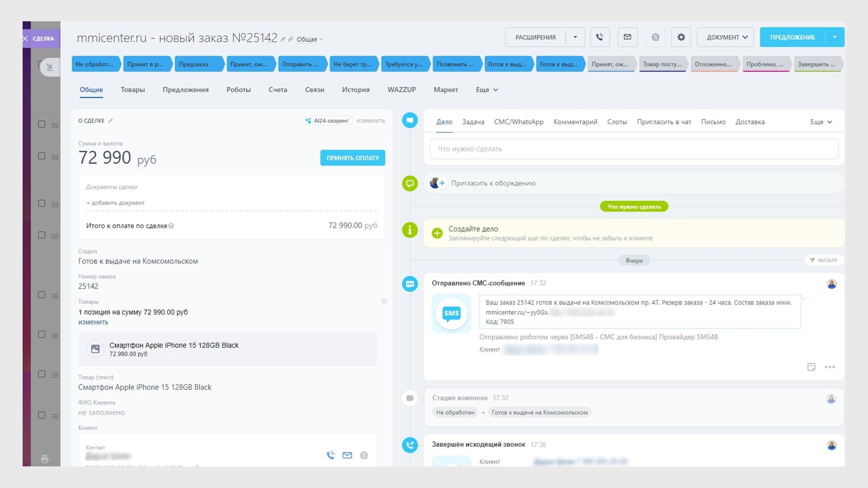This screenshot has height=488, width=868.
Task: Expand the ДОКУМЕНТ dropdown
Action: coord(726,37)
